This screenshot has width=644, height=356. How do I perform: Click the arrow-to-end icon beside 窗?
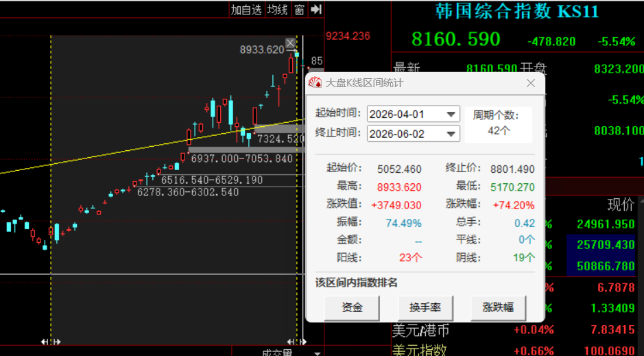(316, 10)
